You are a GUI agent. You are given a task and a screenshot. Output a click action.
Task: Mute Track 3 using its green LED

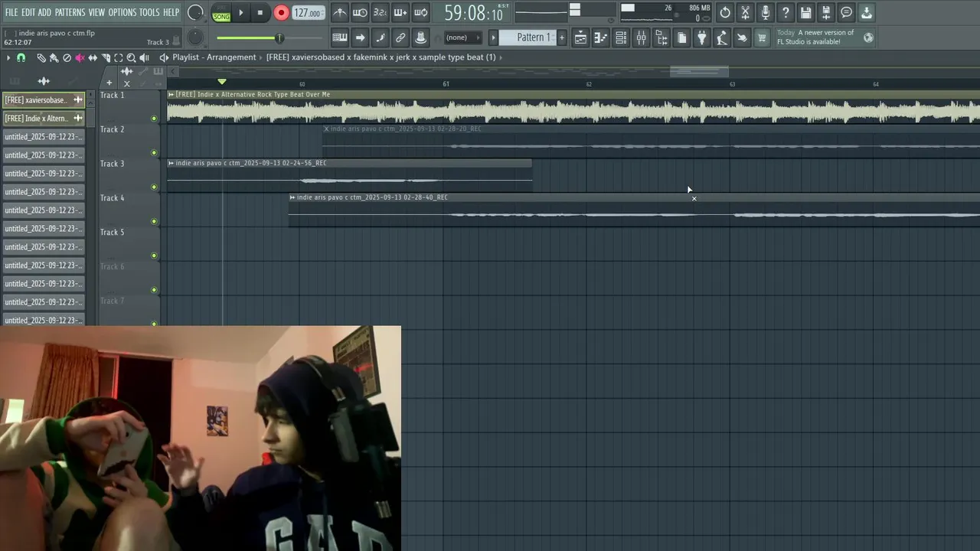coord(154,187)
